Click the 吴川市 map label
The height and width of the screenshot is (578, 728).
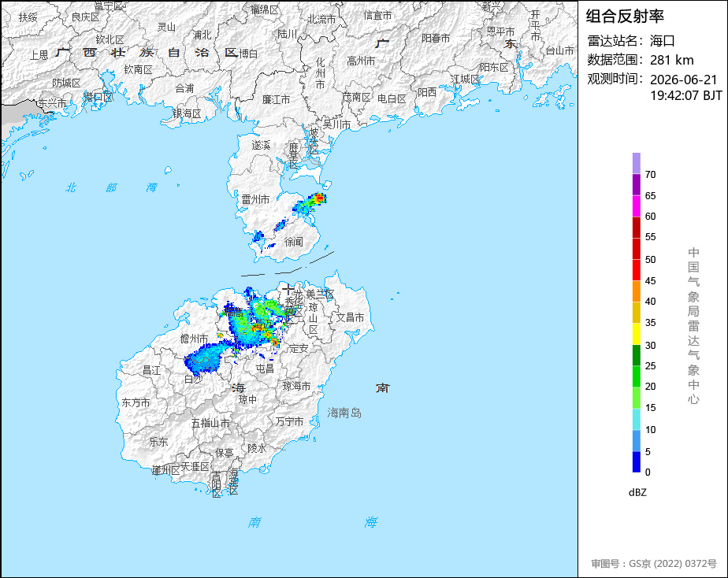point(336,124)
